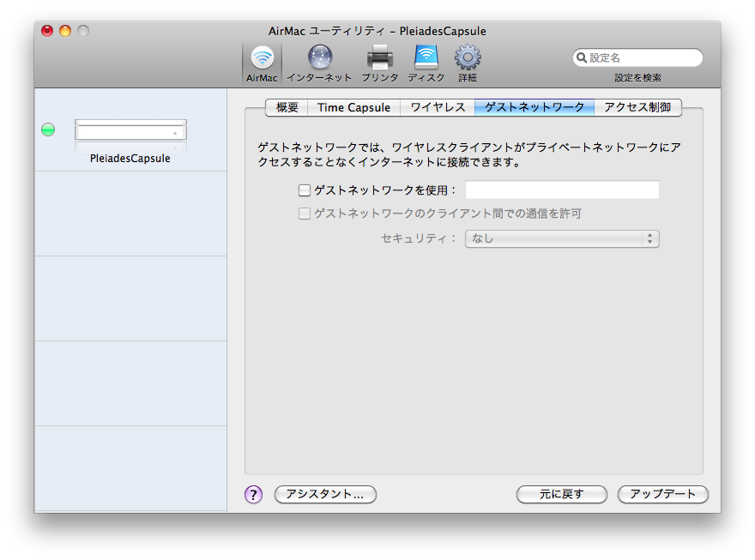Switch to the アクセス制御 tab
755x560 pixels.
pos(637,107)
